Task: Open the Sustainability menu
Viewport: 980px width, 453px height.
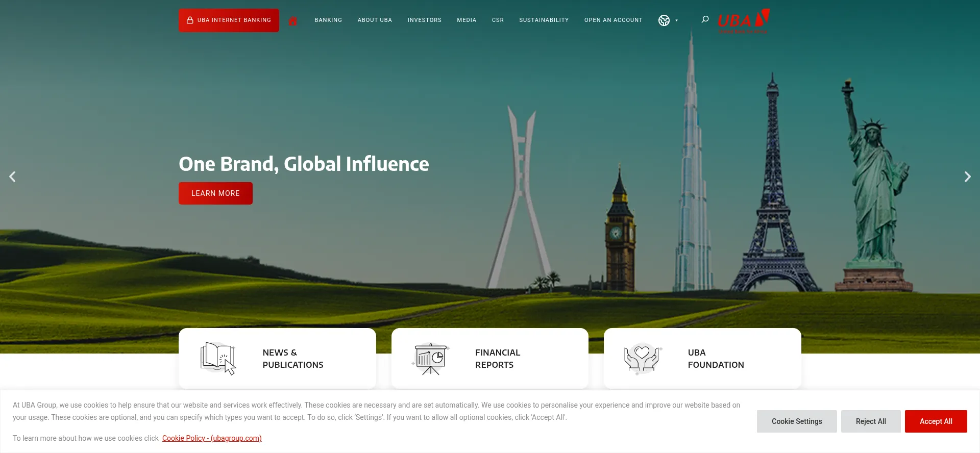Action: (x=544, y=20)
